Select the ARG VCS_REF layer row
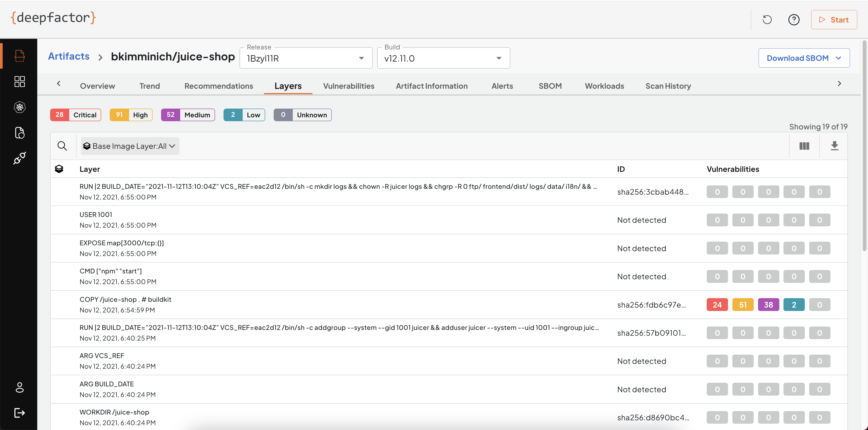Viewport: 868px width, 430px height. pyautogui.click(x=449, y=361)
